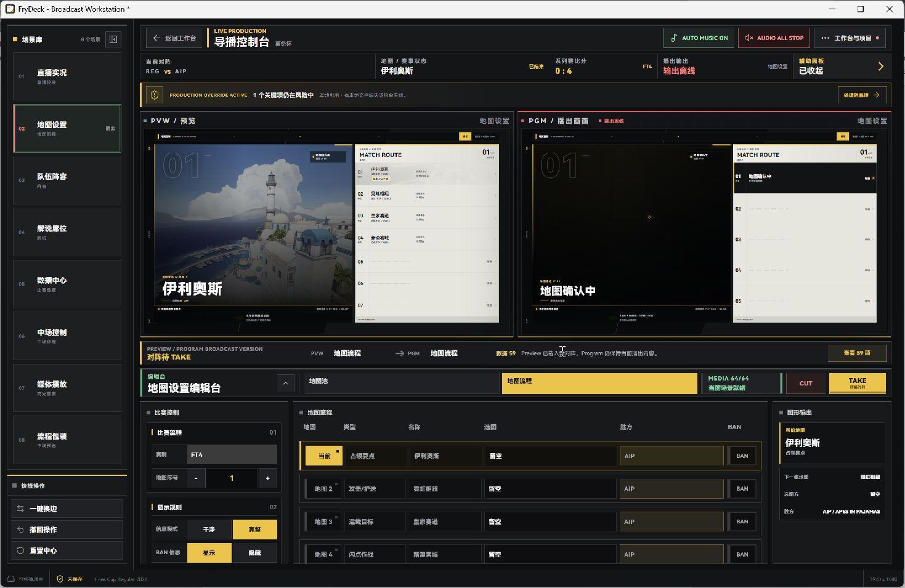Screen dimensions: 905x588
Task: Click 处理阻塞项 button in warning banner
Action: [862, 95]
